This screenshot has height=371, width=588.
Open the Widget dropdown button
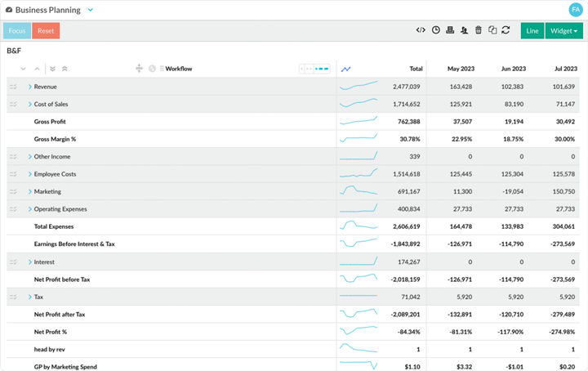pos(564,31)
